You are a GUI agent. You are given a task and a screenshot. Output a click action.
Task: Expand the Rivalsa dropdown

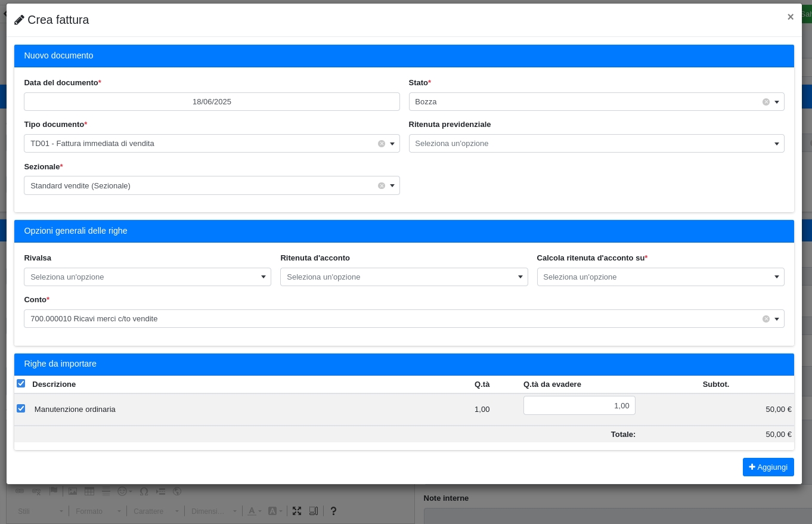point(147,277)
